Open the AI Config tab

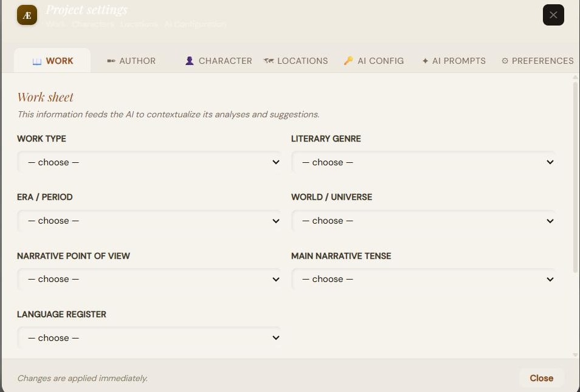point(374,61)
